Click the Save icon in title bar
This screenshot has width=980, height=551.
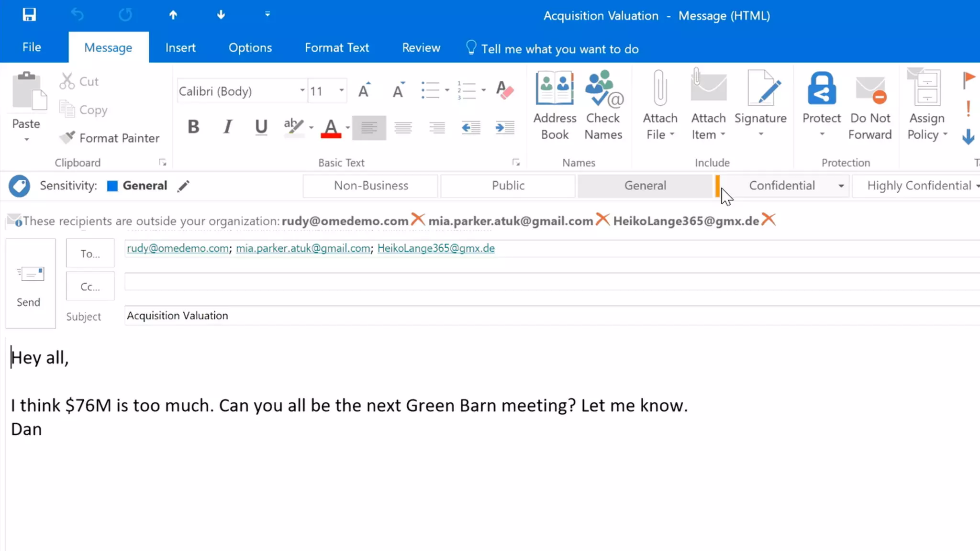click(x=29, y=15)
